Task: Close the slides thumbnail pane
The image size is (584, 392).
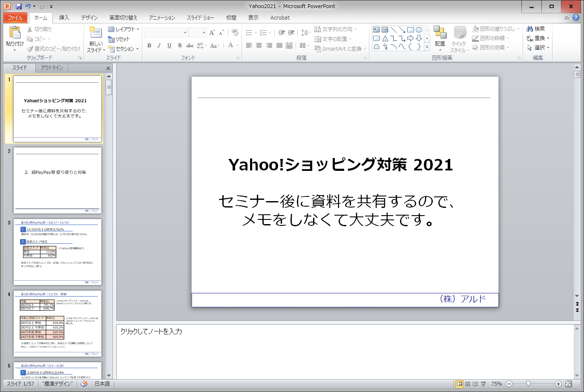Action: coord(108,68)
